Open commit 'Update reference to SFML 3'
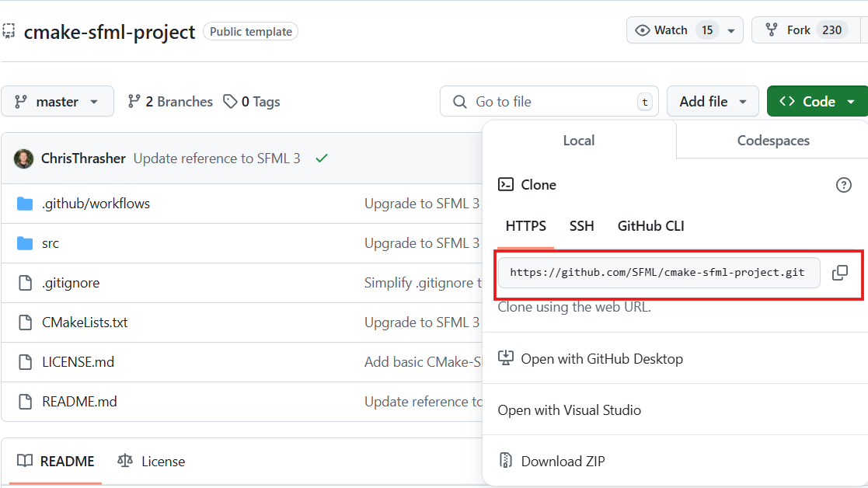This screenshot has height=488, width=868. [217, 159]
